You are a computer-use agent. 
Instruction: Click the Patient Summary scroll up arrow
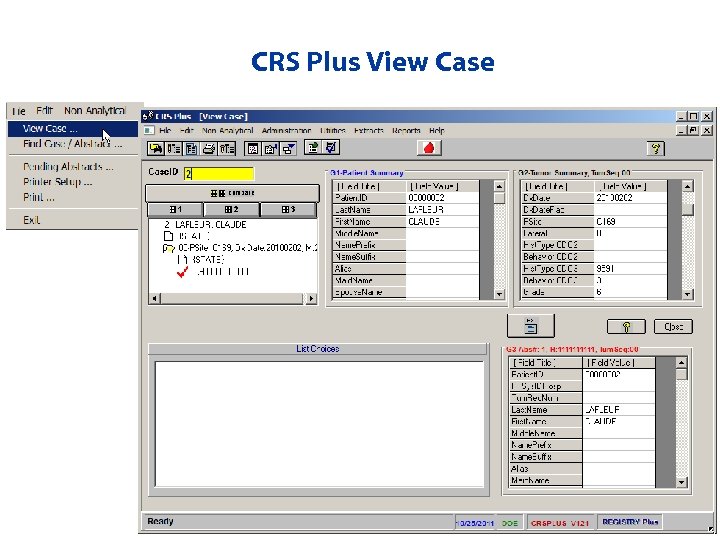(499, 186)
